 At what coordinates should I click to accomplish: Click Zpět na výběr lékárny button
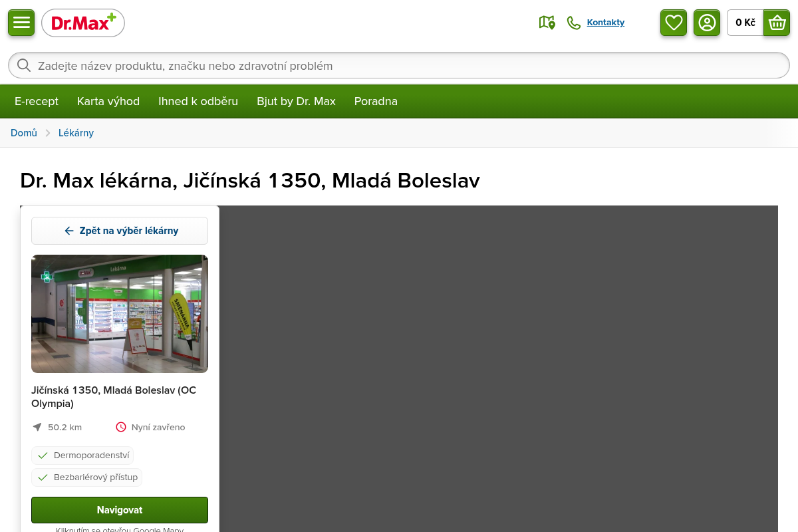(x=120, y=231)
